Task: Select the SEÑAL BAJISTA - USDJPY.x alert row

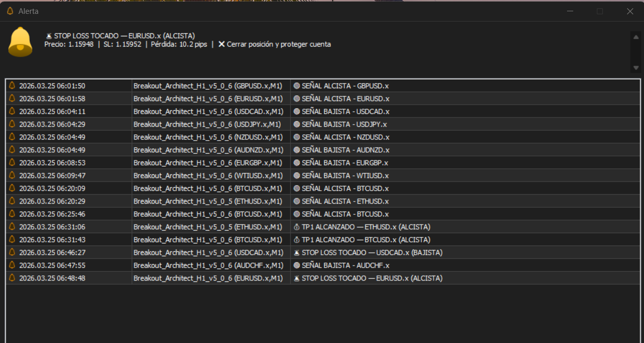Action: pos(344,124)
